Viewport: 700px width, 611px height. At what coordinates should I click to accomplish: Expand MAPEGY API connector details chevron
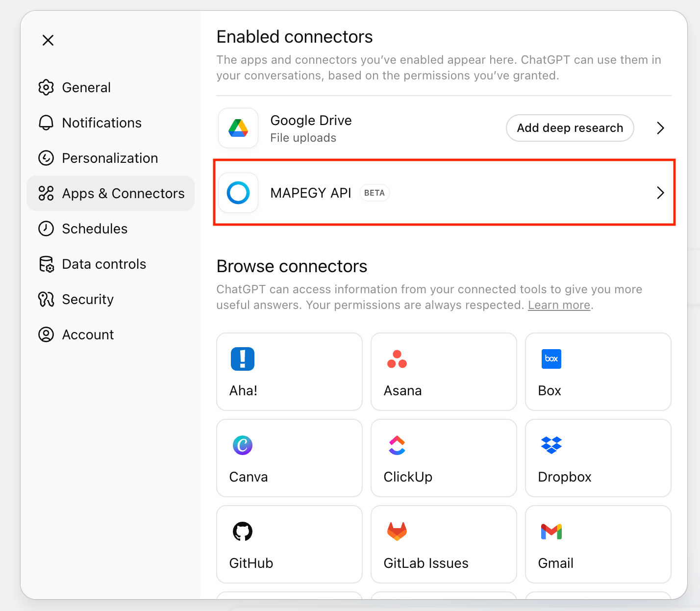click(660, 193)
